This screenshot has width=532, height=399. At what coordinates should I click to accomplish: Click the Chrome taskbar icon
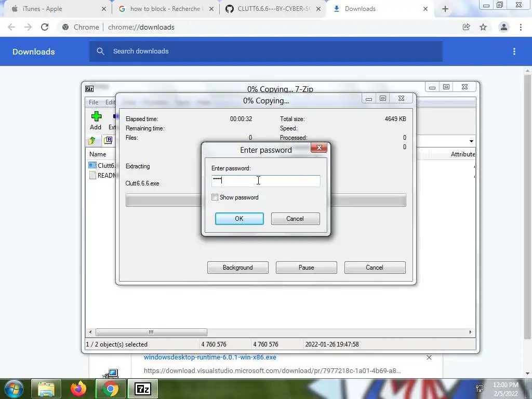click(x=111, y=389)
